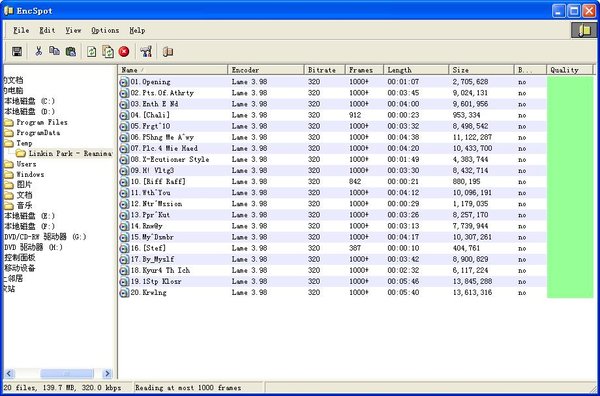Click the tree horizontal scrollbar thumb
The height and width of the screenshot is (396, 600).
coord(67,373)
